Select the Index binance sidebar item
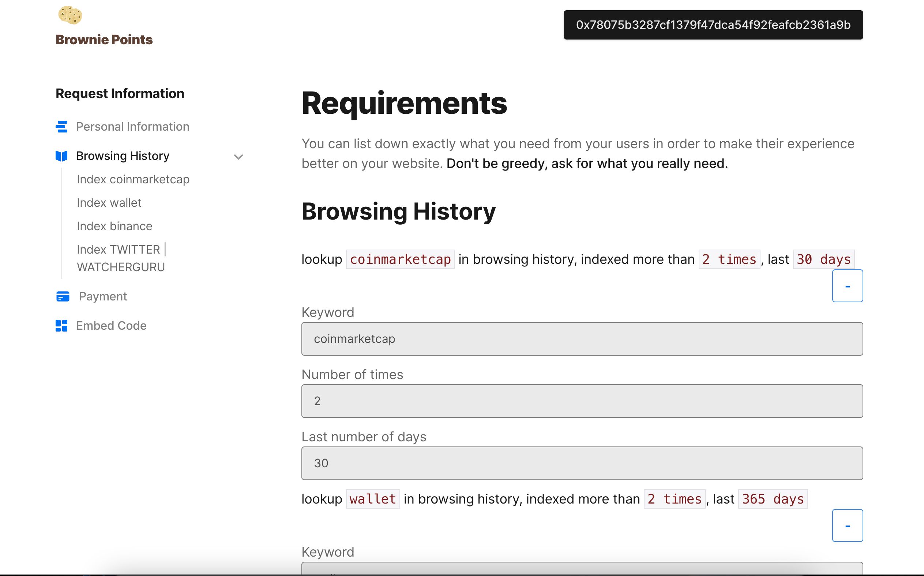Image resolution: width=924 pixels, height=576 pixels. point(115,226)
